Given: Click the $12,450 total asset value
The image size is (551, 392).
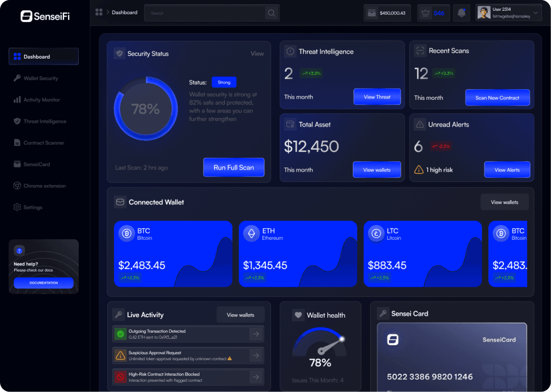Looking at the screenshot, I should click(x=311, y=146).
